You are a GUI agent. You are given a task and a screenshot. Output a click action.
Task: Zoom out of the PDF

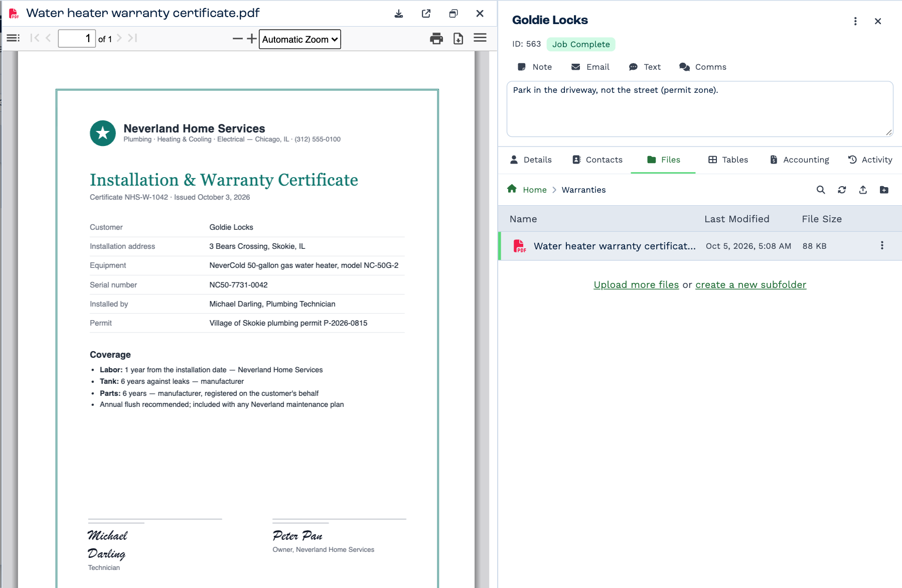pos(238,39)
